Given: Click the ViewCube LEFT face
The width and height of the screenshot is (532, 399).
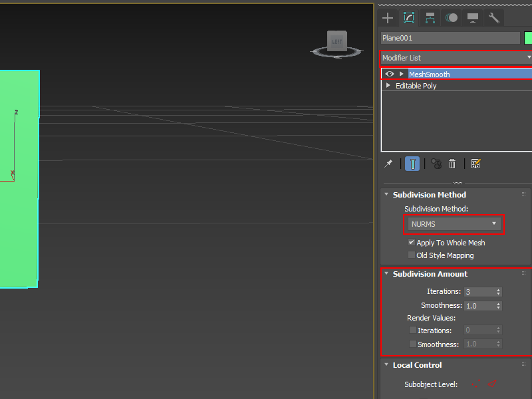Looking at the screenshot, I should click(x=336, y=41).
